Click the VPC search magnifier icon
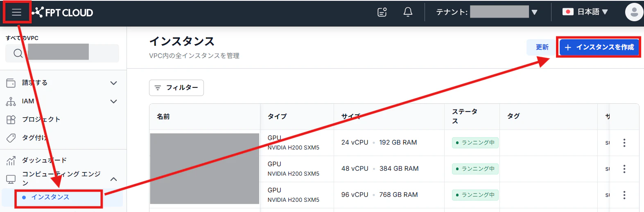This screenshot has width=644, height=212. [x=18, y=53]
